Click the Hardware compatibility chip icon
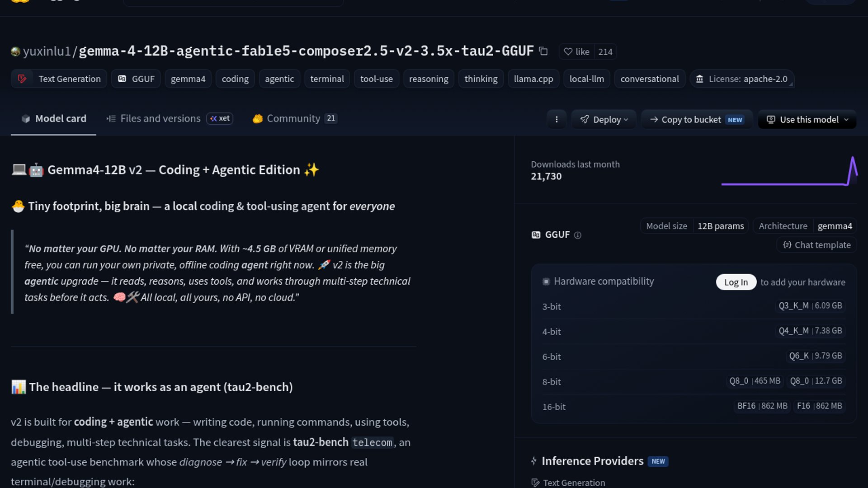 [x=546, y=282]
